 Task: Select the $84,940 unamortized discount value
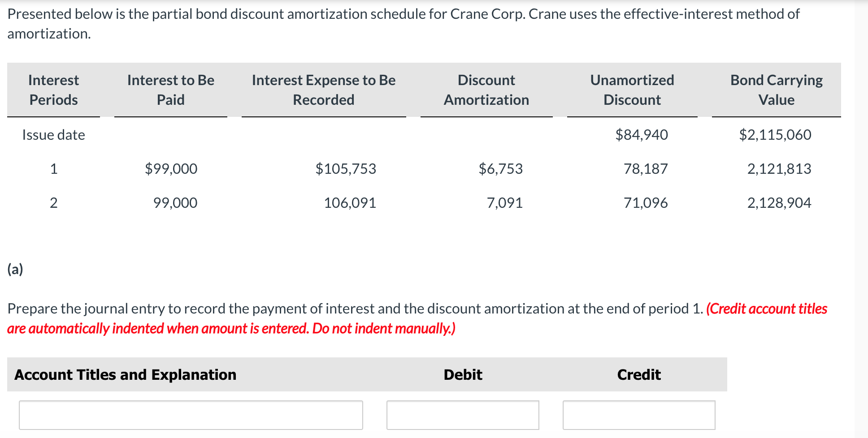[642, 134]
